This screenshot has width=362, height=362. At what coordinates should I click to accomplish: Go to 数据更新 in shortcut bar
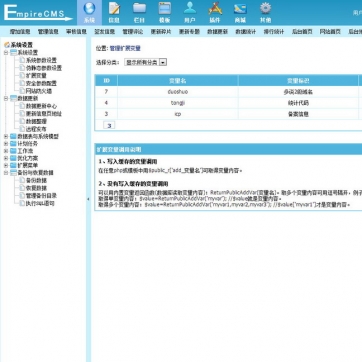click(x=217, y=32)
